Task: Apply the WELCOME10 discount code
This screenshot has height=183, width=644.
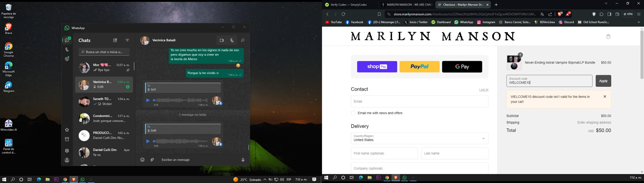Action: coord(603,81)
